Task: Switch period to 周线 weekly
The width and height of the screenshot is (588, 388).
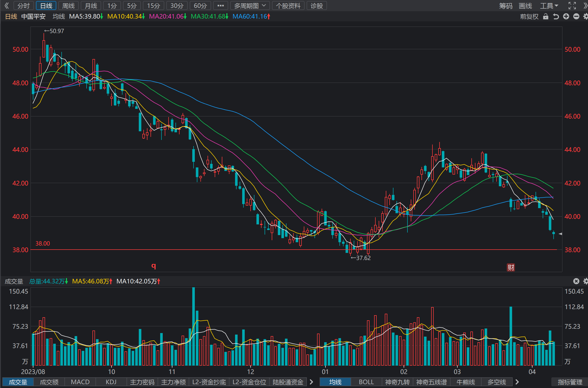Action: [x=69, y=6]
